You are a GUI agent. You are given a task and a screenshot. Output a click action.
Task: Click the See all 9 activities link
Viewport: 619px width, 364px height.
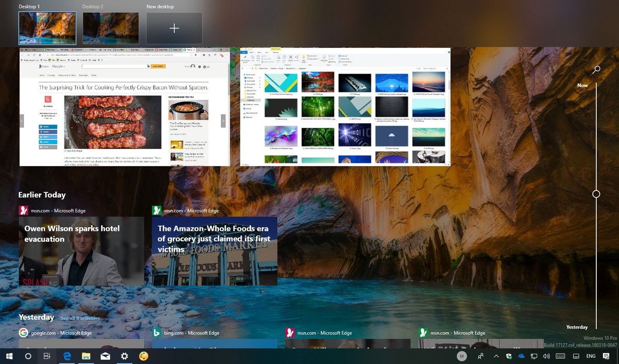point(80,318)
